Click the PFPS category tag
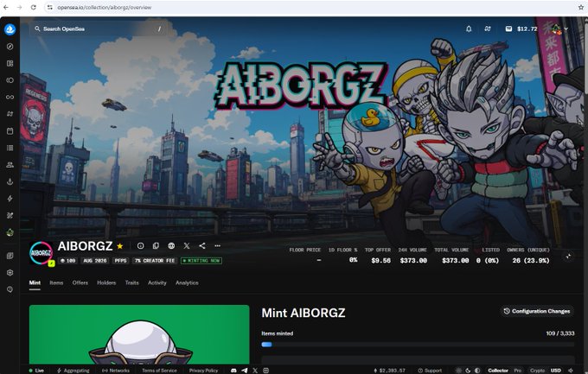The height and width of the screenshot is (374, 588). click(120, 261)
